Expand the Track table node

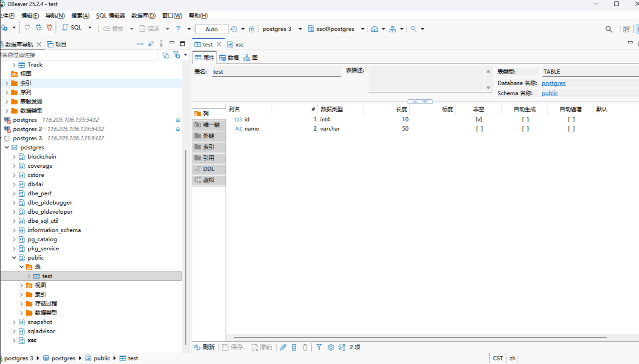(14, 65)
